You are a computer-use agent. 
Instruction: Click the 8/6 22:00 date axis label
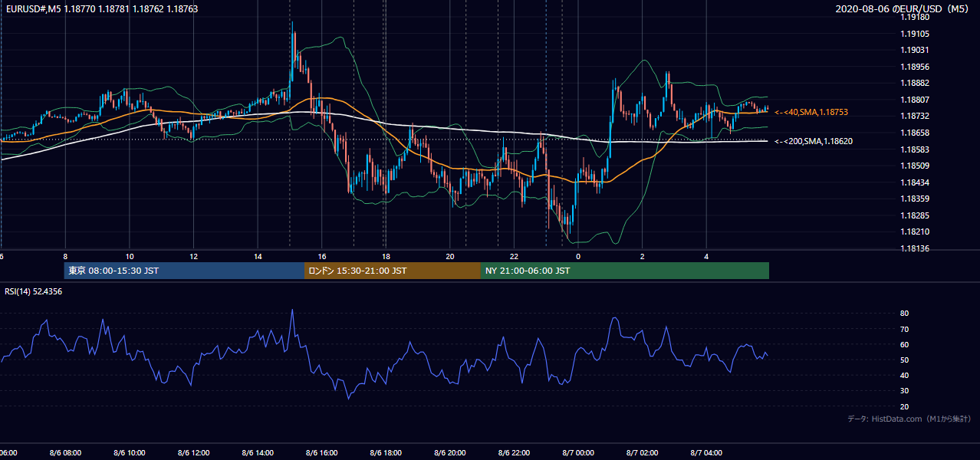point(514,453)
